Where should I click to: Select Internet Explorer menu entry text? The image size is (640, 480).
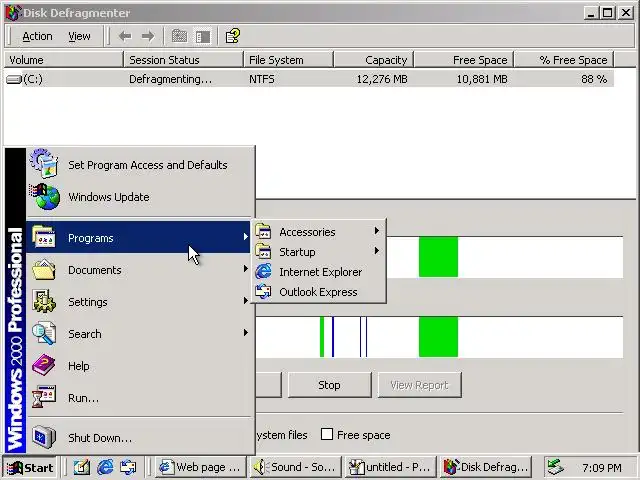[x=320, y=272]
